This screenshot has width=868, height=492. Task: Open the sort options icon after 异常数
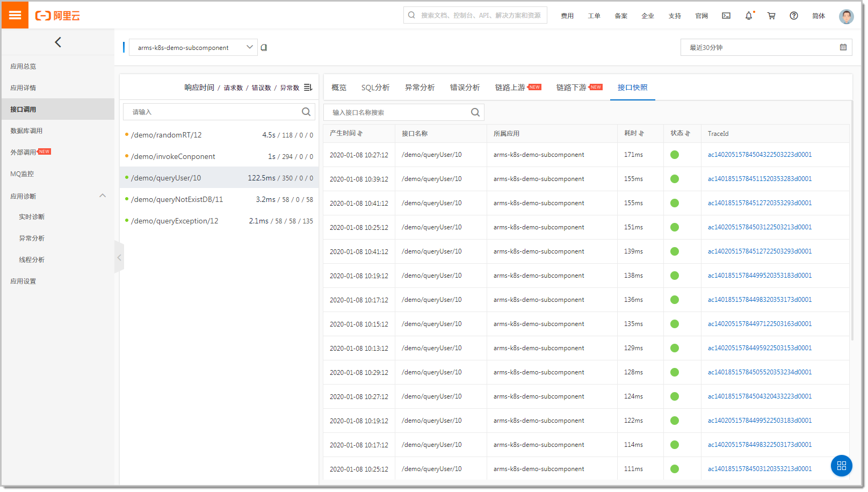(308, 87)
